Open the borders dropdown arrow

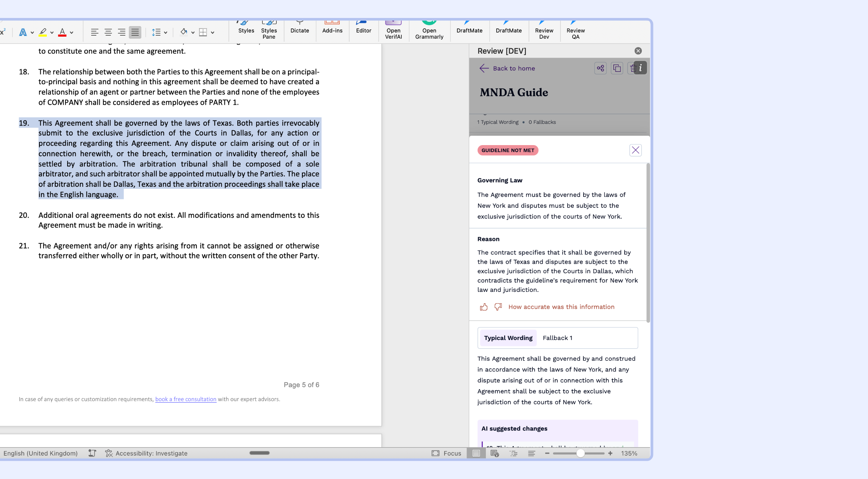tap(213, 33)
